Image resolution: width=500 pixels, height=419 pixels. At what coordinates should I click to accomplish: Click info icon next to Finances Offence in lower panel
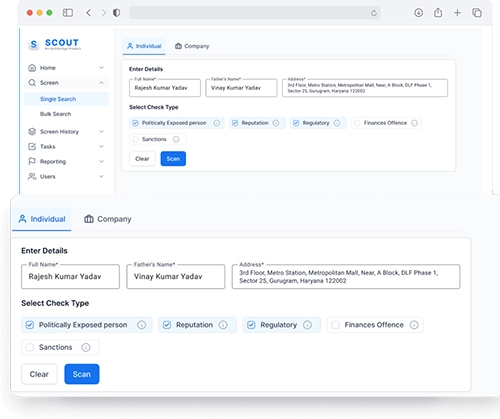coord(414,325)
